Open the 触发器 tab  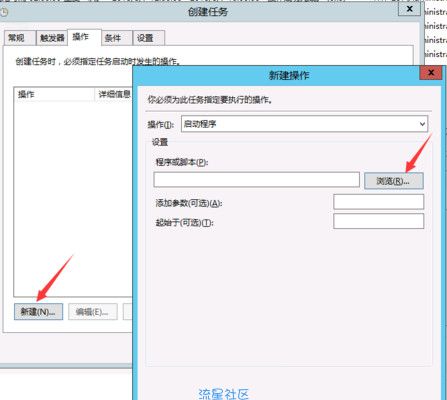point(52,38)
